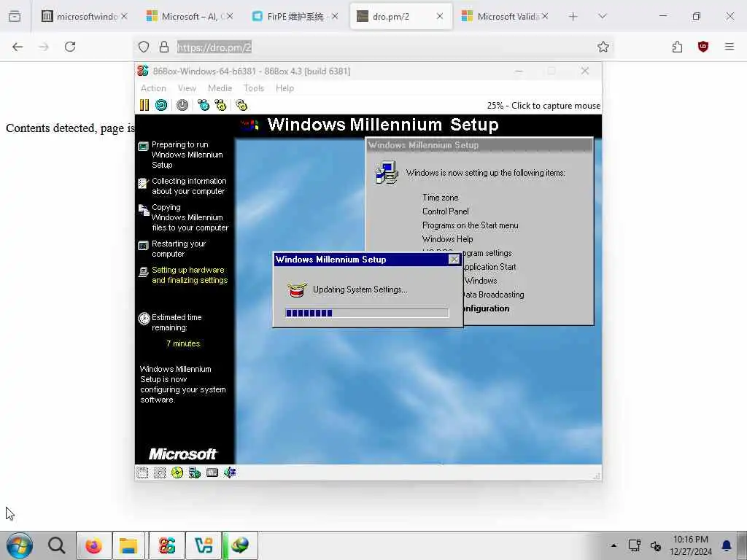The width and height of the screenshot is (747, 560).
Task: Click the 86Box taskbar icon
Action: 167,545
